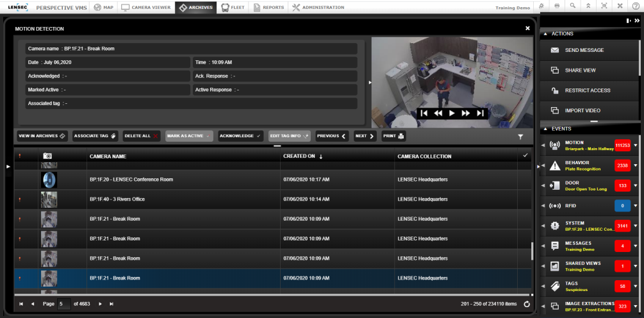Go to last page of results
Screen dimensions: 644x318
point(111,304)
